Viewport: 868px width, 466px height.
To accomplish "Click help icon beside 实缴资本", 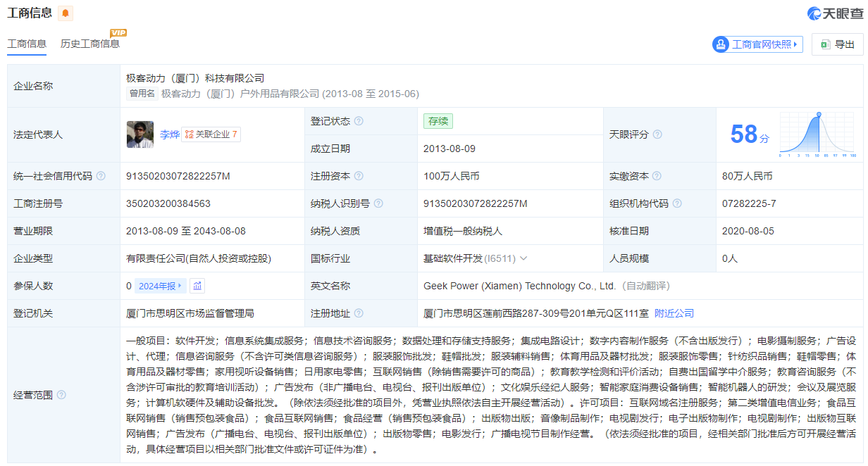I will [x=657, y=176].
